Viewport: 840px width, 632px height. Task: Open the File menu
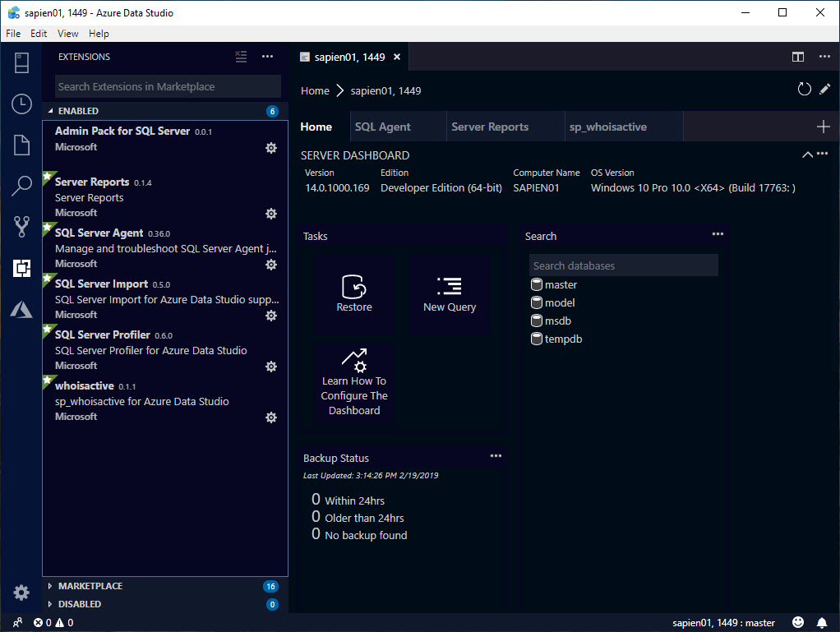[x=13, y=33]
